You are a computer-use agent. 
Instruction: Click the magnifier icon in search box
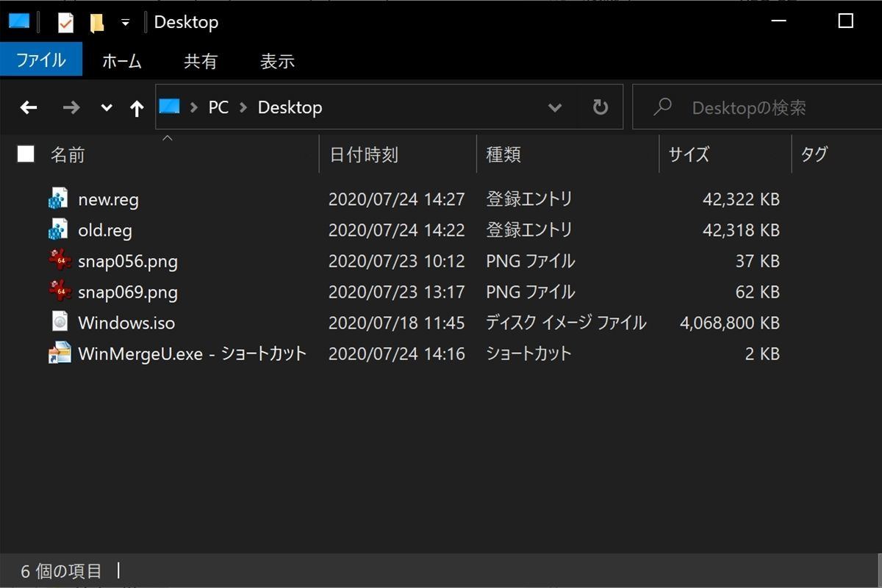click(x=662, y=107)
